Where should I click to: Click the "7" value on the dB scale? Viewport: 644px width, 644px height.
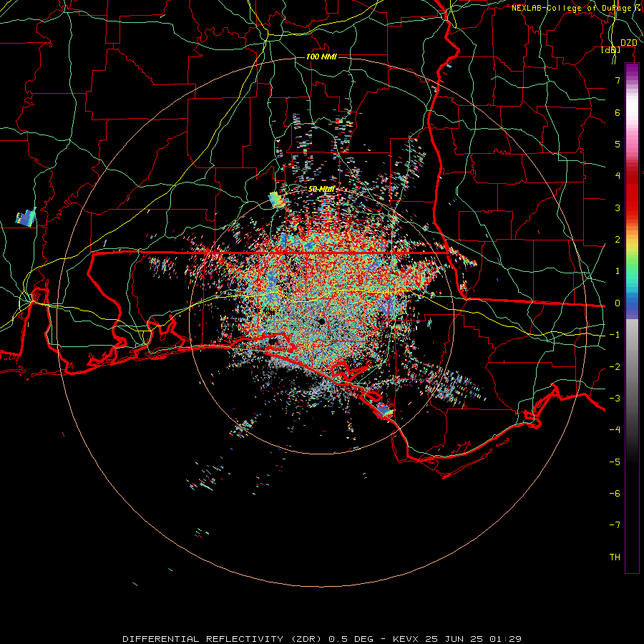tap(618, 80)
